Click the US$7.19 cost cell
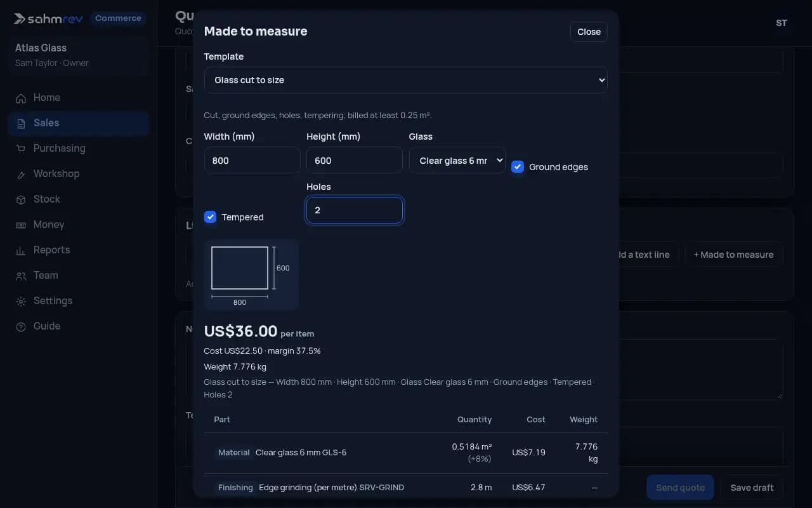This screenshot has height=508, width=812. pyautogui.click(x=528, y=453)
